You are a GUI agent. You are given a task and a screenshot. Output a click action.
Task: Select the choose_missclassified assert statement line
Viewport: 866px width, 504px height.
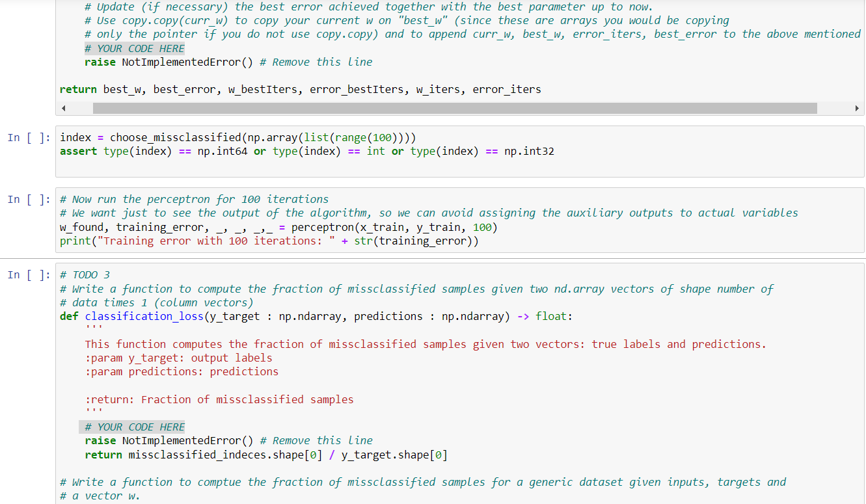coord(195,151)
